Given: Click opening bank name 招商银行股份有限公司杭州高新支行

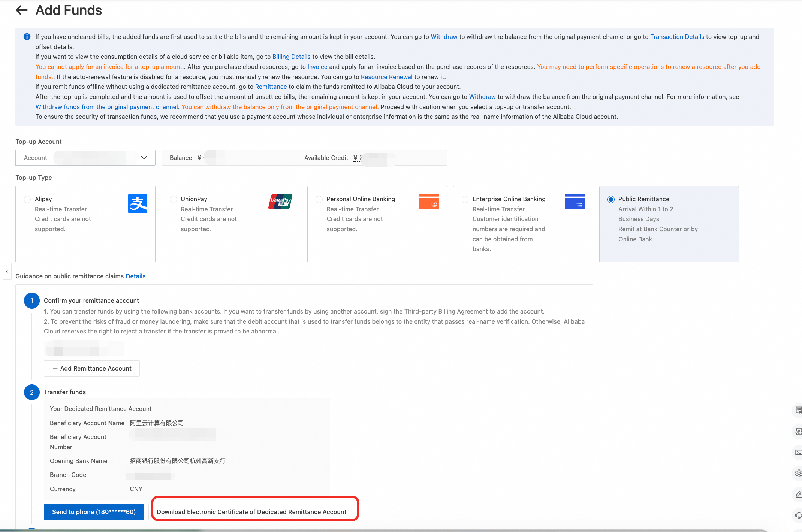Looking at the screenshot, I should (178, 461).
